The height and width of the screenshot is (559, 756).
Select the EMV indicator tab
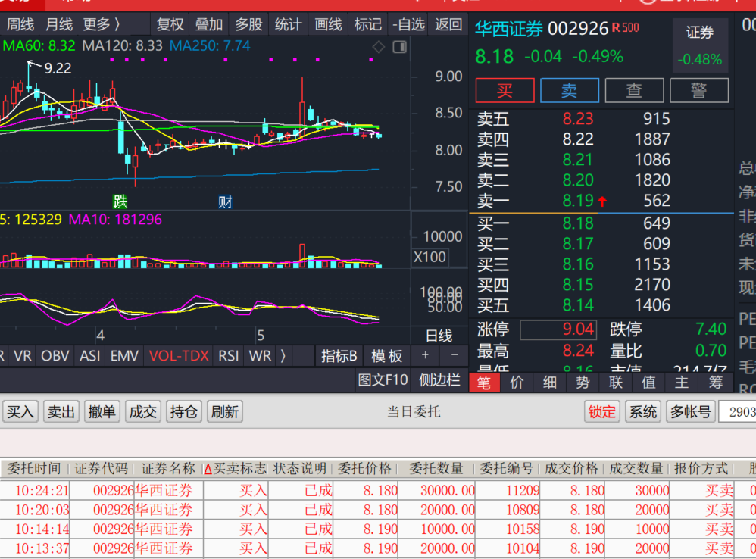(124, 356)
